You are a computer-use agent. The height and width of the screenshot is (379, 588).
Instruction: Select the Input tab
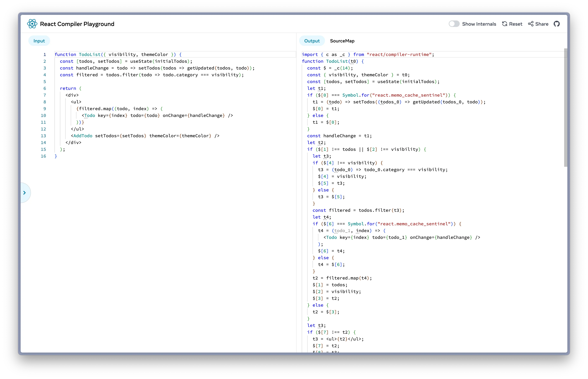pyautogui.click(x=39, y=41)
